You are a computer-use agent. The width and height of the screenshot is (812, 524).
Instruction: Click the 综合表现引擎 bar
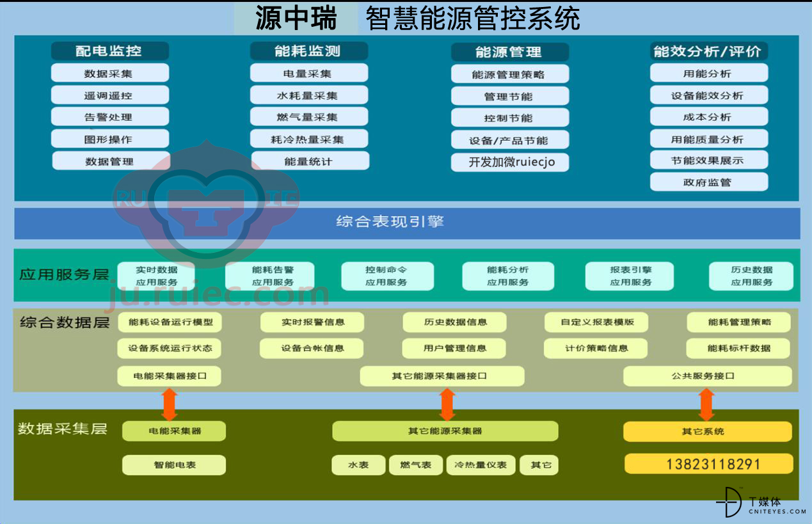[x=407, y=223]
